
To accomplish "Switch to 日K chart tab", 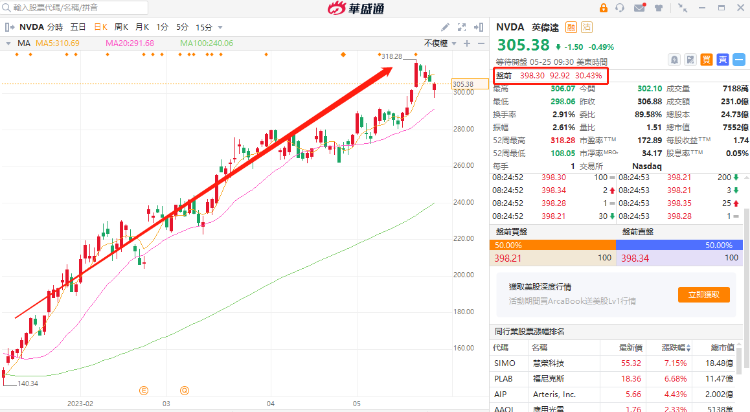I will point(100,27).
